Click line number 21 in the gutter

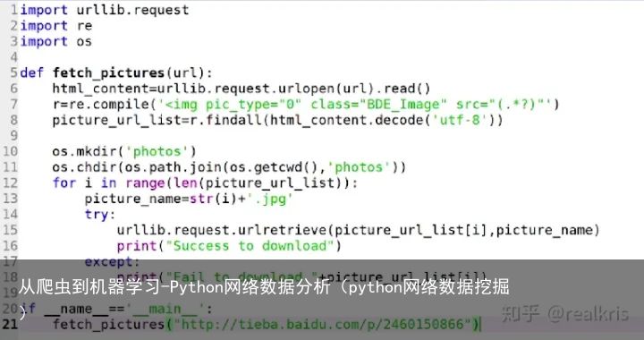pyautogui.click(x=10, y=324)
